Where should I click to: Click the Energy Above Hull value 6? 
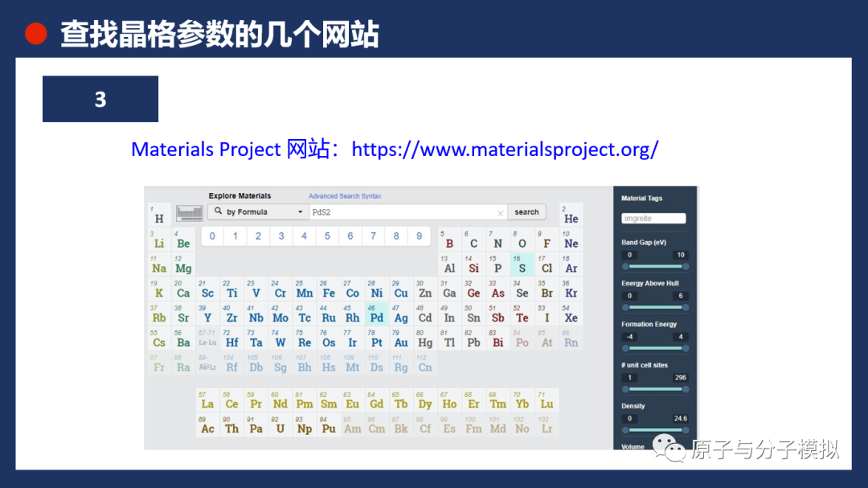coord(681,296)
